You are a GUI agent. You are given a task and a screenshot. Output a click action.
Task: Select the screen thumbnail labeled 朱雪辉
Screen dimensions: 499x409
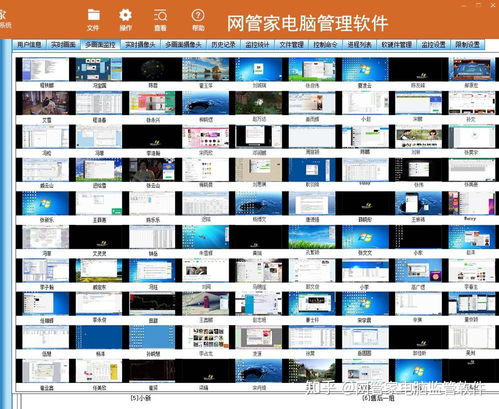click(x=206, y=237)
